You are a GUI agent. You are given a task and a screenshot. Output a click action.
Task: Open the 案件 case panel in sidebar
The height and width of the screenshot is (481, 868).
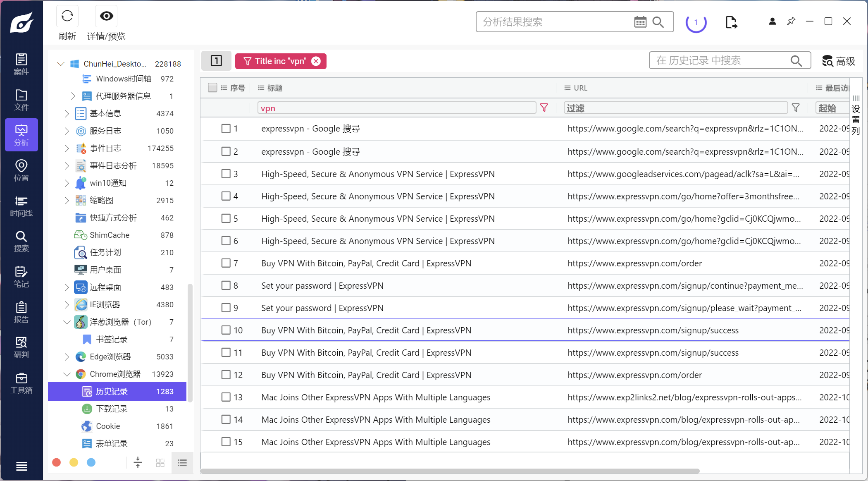coord(21,64)
